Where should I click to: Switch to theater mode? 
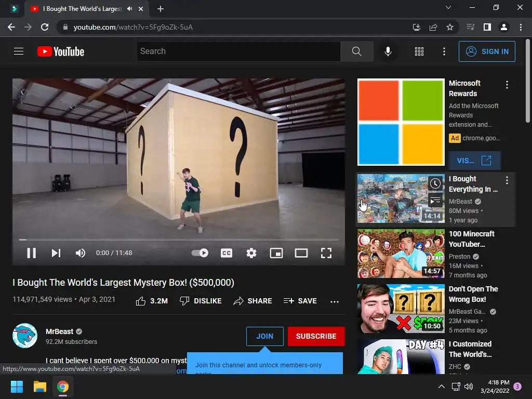[301, 253]
